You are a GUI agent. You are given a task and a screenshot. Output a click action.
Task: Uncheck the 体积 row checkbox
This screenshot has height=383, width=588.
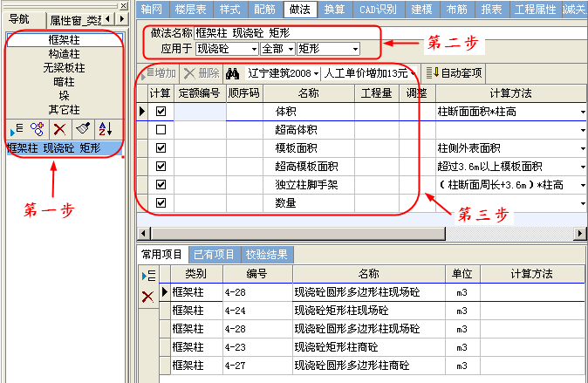click(x=160, y=112)
